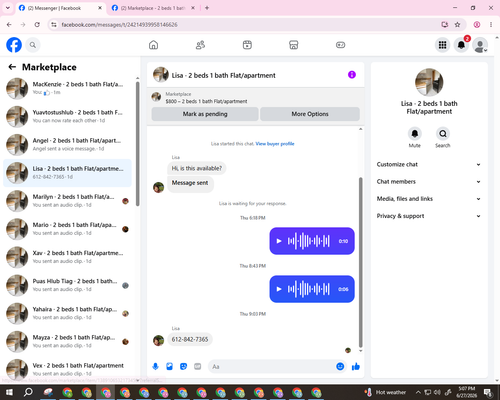This screenshot has height=400, width=500.
Task: Click the back arrow next to Marketplace
Action: pyautogui.click(x=12, y=67)
